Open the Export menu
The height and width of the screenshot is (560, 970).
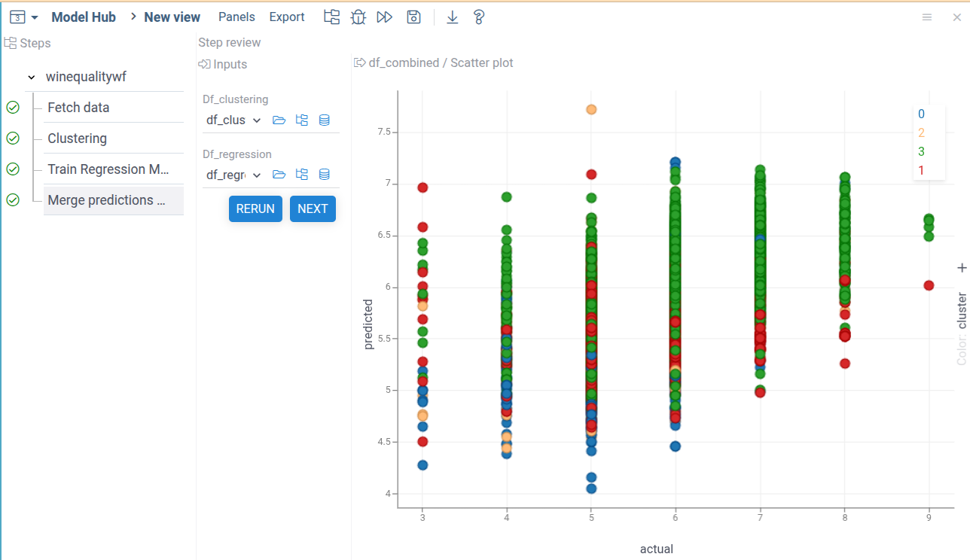coord(287,17)
